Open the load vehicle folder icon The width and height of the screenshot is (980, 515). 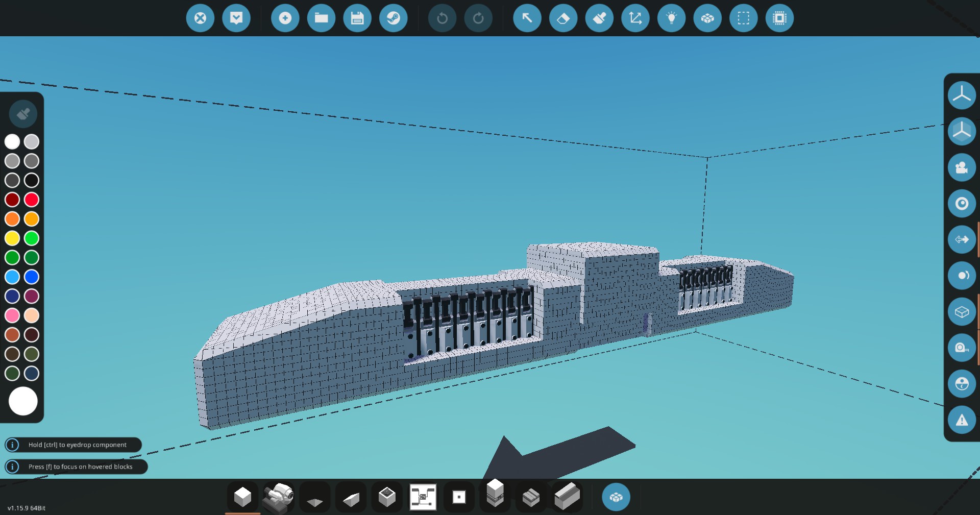click(x=321, y=18)
